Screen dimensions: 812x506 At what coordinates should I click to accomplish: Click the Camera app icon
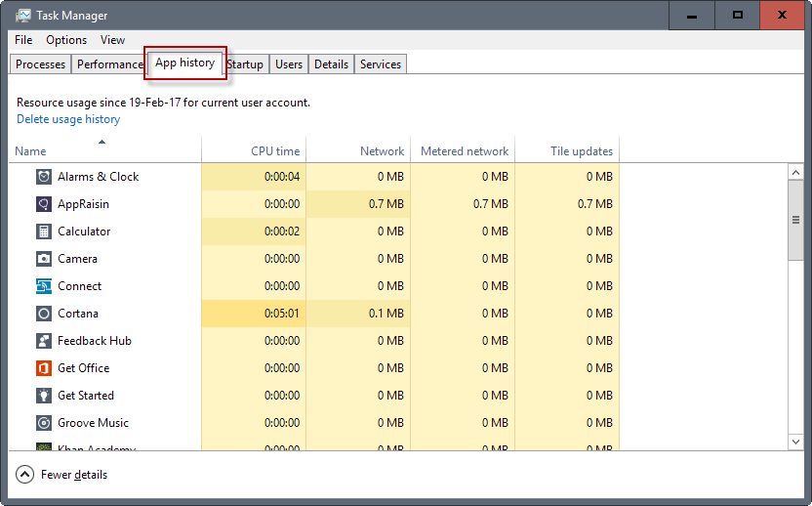coord(44,259)
